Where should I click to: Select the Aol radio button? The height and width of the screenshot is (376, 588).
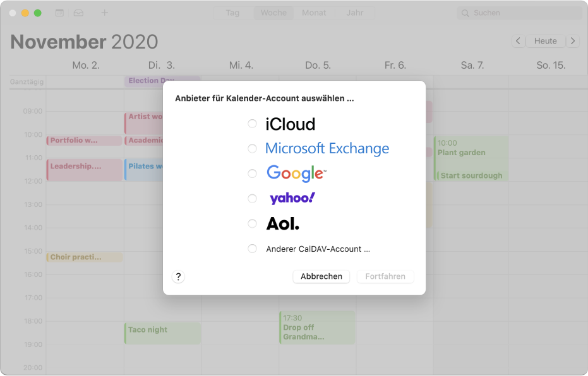[253, 223]
